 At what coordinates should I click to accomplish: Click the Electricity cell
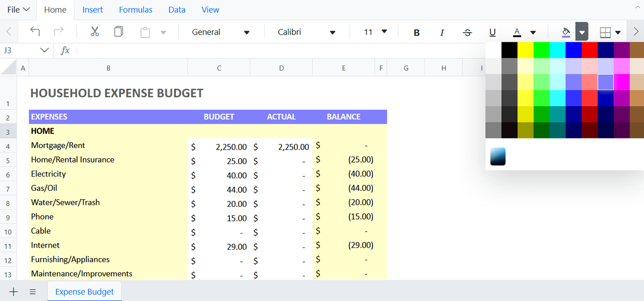[108, 174]
